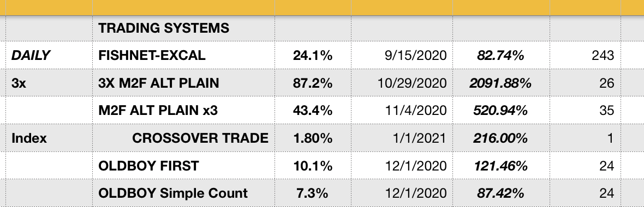Click the 87.2% cell
Viewport: 644px width, 207px height.
click(x=313, y=83)
